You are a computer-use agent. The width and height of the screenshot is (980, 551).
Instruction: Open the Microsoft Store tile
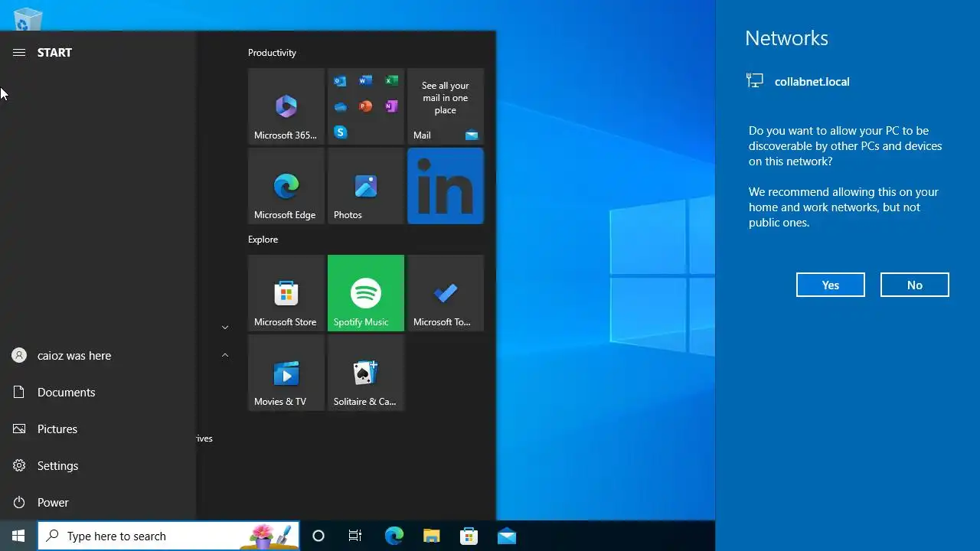pos(286,293)
